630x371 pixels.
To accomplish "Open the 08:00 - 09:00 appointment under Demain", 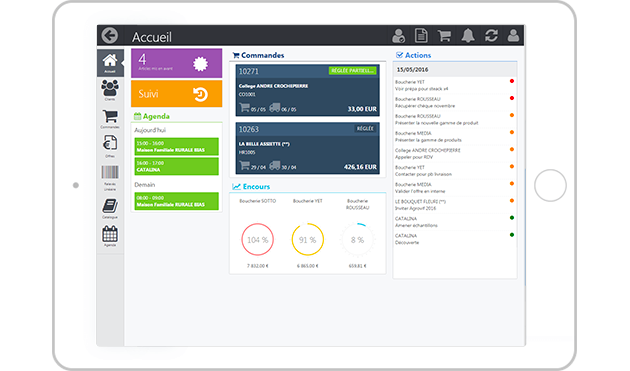I will pos(176,201).
